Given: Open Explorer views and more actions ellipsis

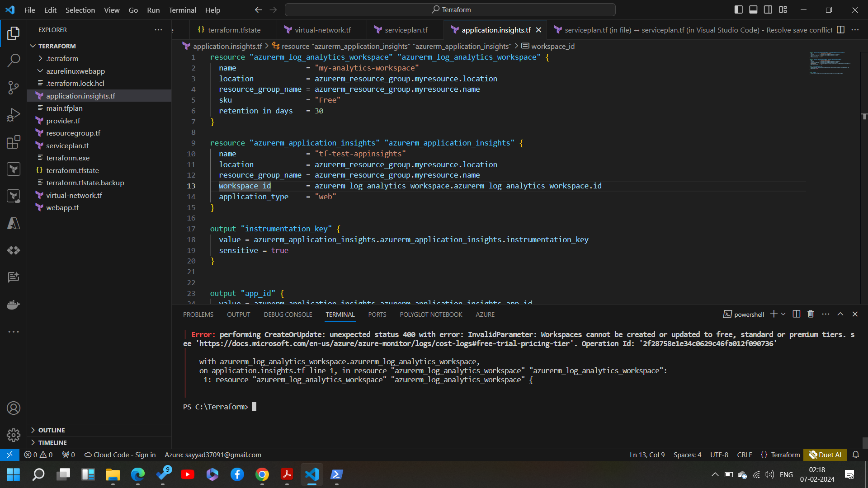Looking at the screenshot, I should pyautogui.click(x=158, y=30).
